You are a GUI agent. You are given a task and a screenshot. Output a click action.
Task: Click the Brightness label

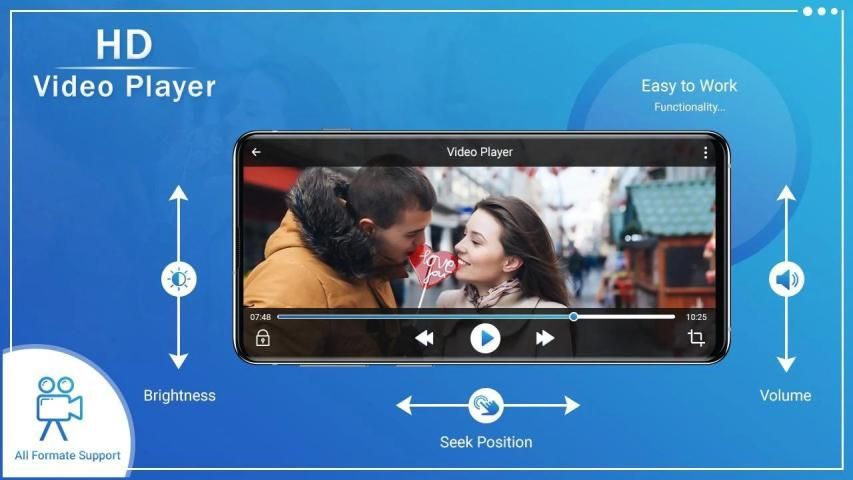(x=179, y=395)
